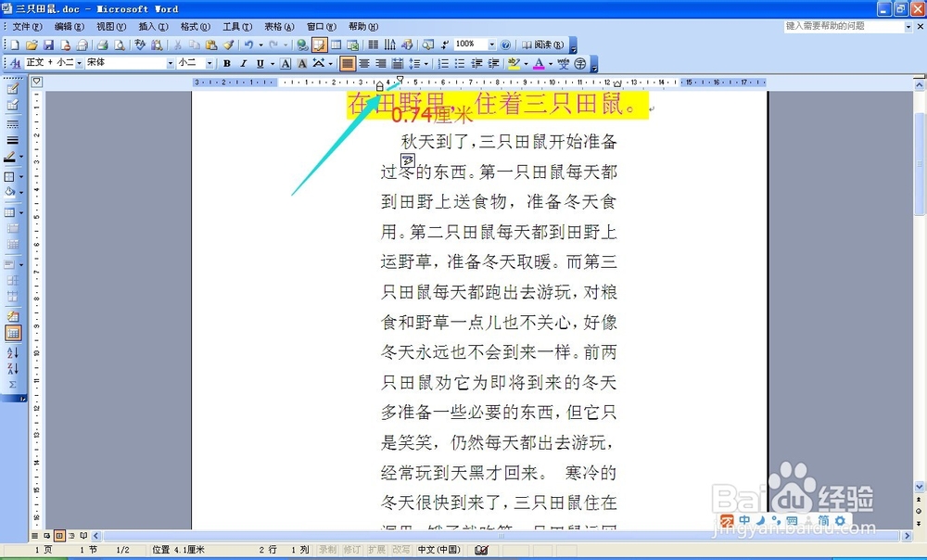
Task: Click the 阅读 reading layout button
Action: [542, 45]
